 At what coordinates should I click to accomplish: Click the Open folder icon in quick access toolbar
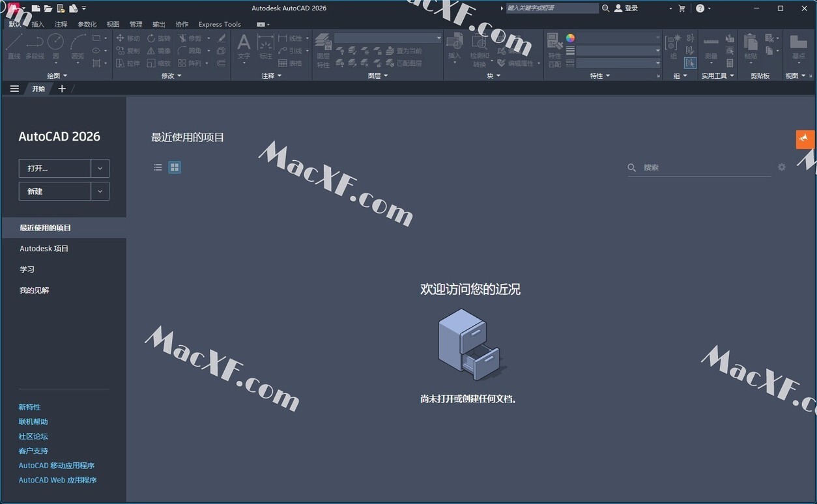point(48,8)
